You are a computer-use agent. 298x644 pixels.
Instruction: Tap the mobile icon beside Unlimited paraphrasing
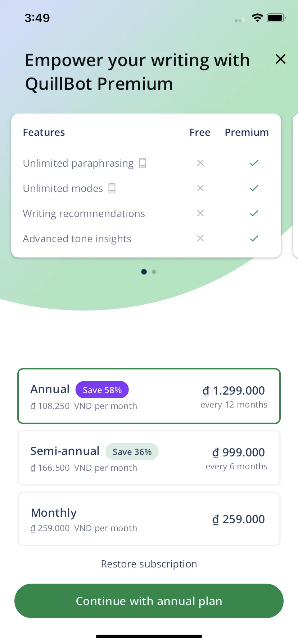[143, 163]
